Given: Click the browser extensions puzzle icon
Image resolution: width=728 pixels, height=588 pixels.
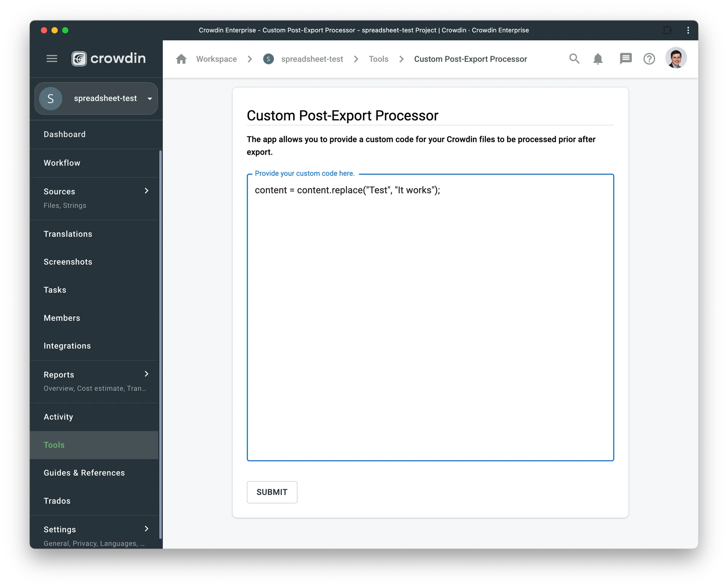Looking at the screenshot, I should (668, 30).
